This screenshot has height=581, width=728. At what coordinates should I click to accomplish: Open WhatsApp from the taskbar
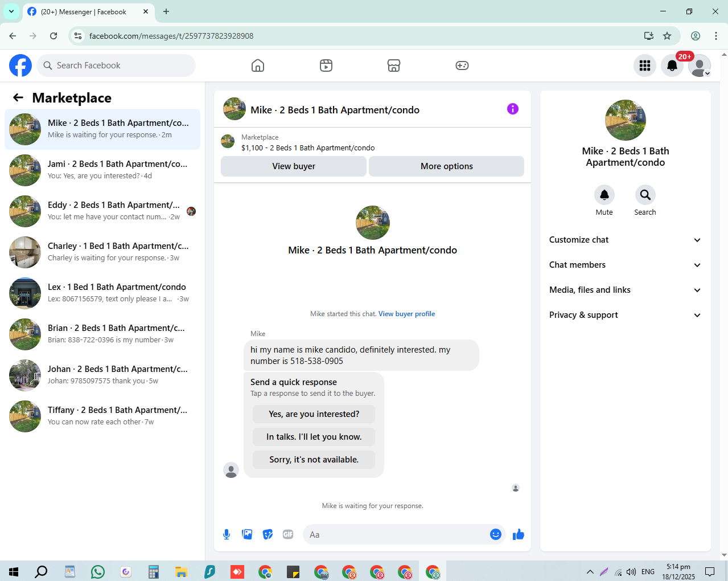[98, 571]
